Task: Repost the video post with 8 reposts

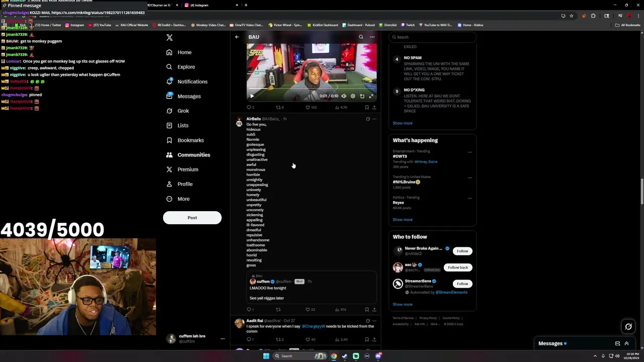Action: coord(280,108)
